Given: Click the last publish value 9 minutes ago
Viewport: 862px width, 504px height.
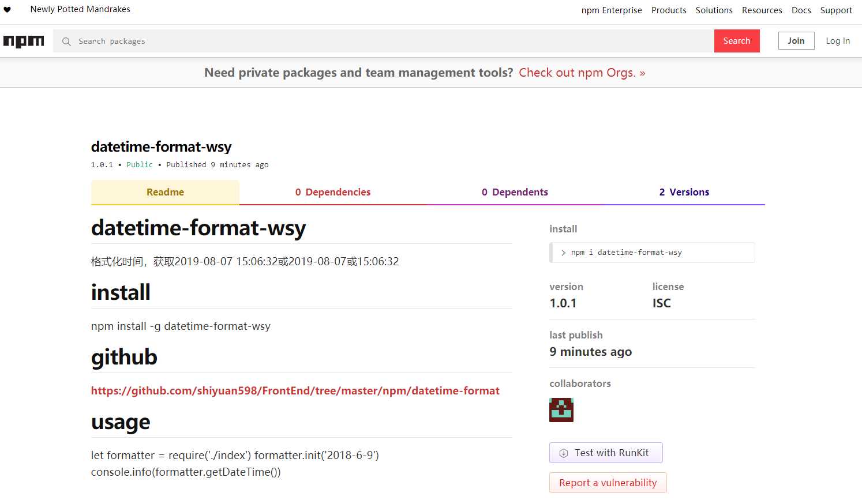Looking at the screenshot, I should 591,352.
